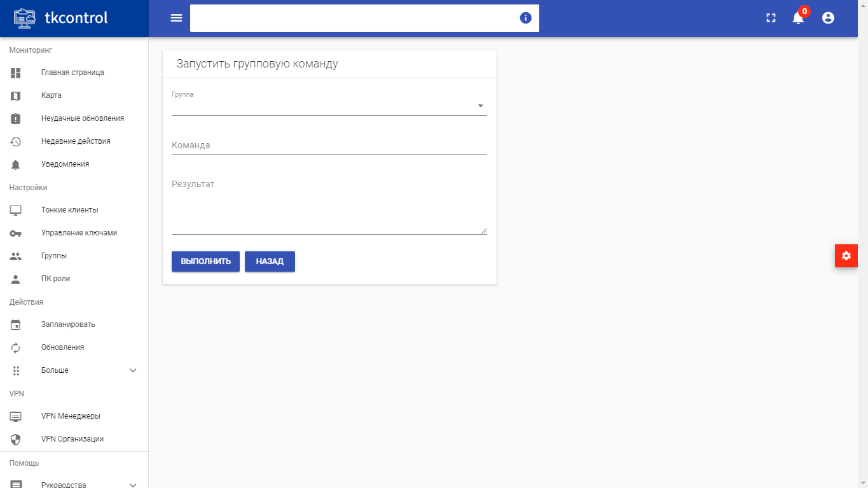868x488 pixels.
Task: Open the Группа dropdown selector
Action: pos(329,106)
